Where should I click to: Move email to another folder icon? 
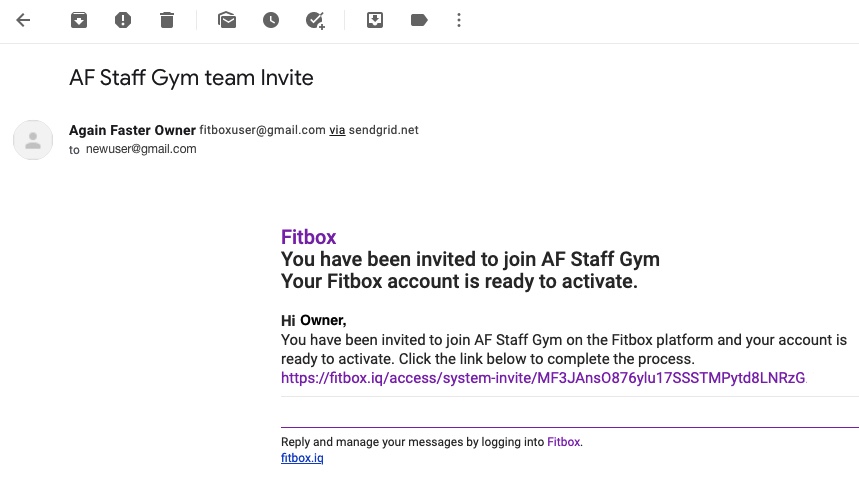click(x=375, y=20)
